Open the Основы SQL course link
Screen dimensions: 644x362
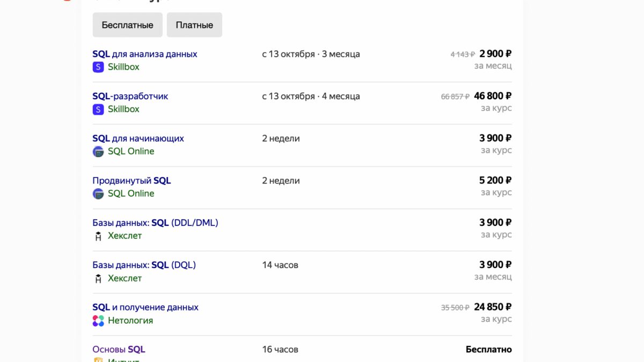coord(119,350)
